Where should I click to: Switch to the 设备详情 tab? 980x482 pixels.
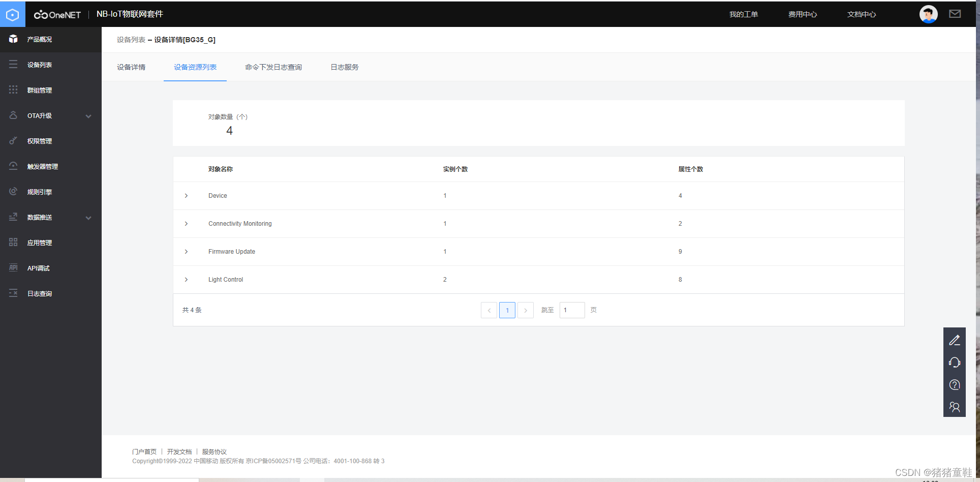coord(131,67)
